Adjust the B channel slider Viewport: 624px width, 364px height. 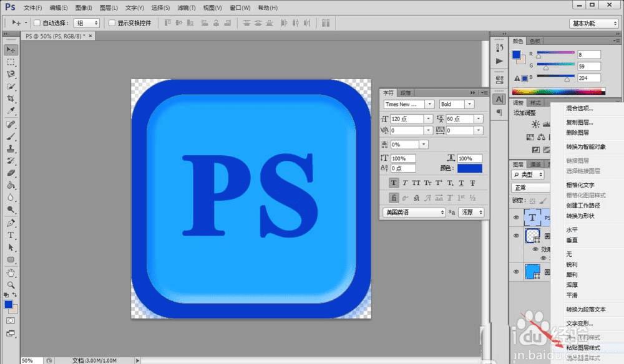coord(567,80)
